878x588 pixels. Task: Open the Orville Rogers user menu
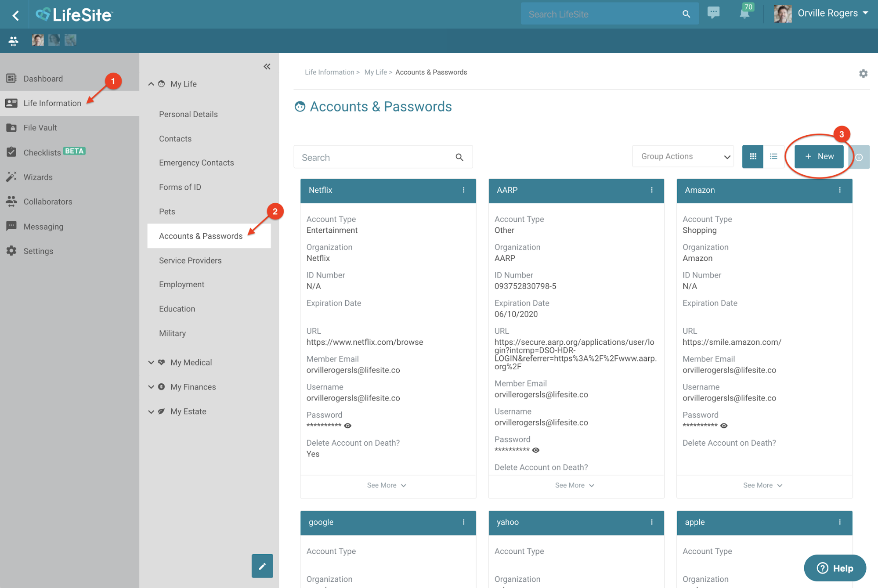click(821, 14)
